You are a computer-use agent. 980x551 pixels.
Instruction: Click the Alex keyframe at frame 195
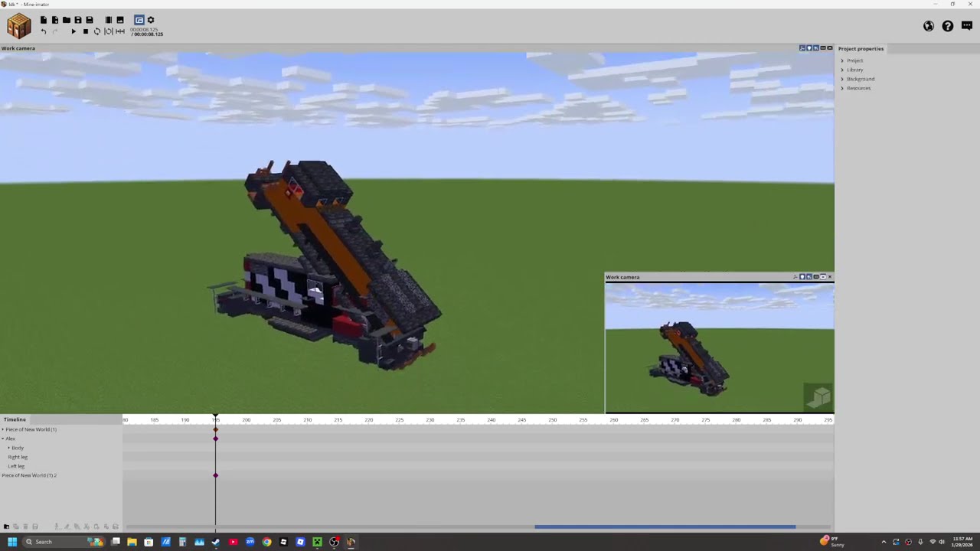point(216,439)
